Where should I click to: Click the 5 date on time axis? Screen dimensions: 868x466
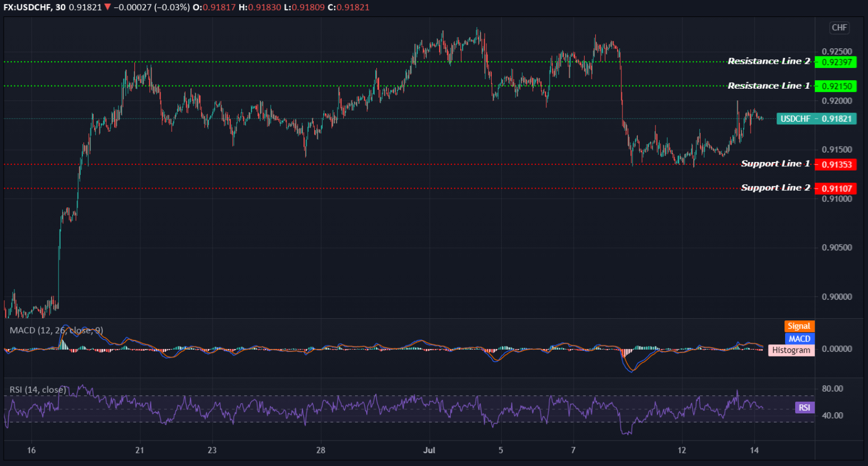click(x=501, y=451)
